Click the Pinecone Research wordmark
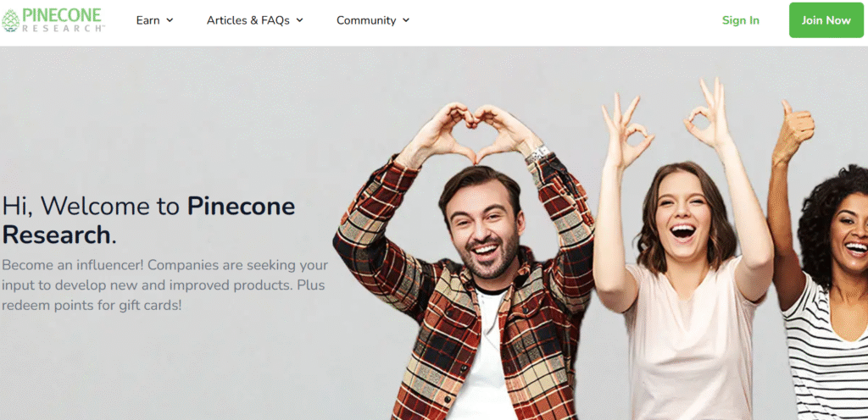868x420 pixels. tap(64, 20)
